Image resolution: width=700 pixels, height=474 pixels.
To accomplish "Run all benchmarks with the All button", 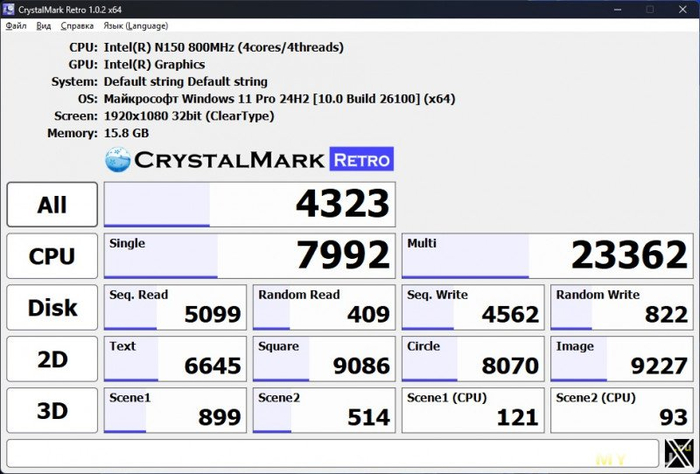I will tap(52, 205).
